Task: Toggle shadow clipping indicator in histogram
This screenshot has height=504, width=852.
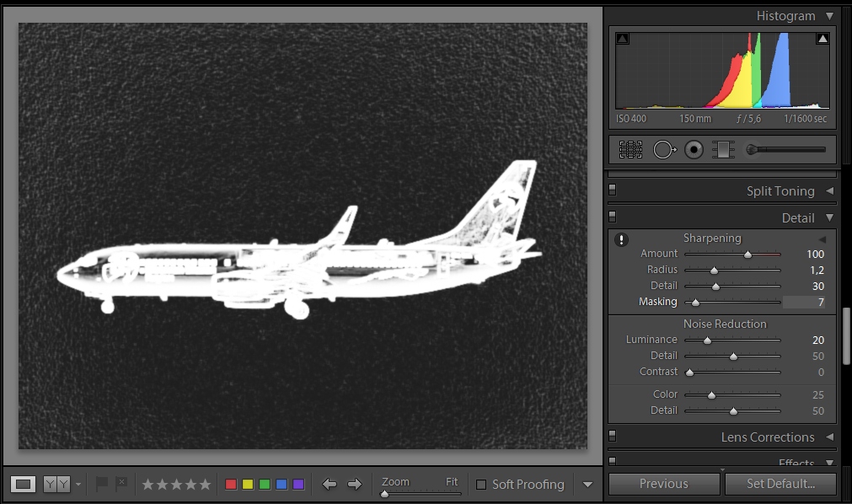Action: [623, 39]
